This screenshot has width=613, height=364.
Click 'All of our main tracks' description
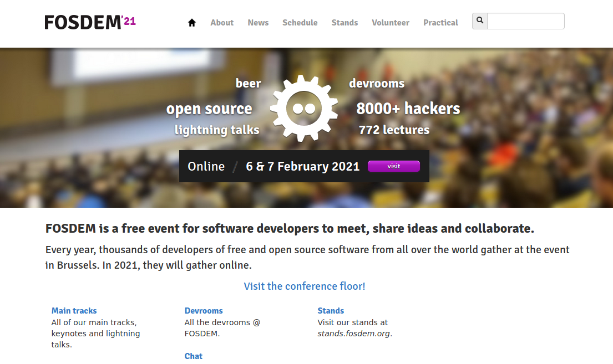click(x=96, y=334)
